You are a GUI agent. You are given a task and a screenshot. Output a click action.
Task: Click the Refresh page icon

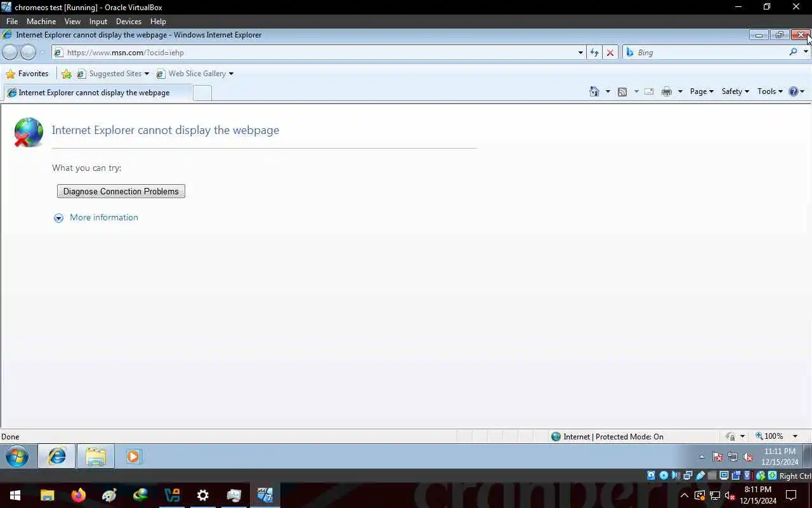pyautogui.click(x=594, y=53)
